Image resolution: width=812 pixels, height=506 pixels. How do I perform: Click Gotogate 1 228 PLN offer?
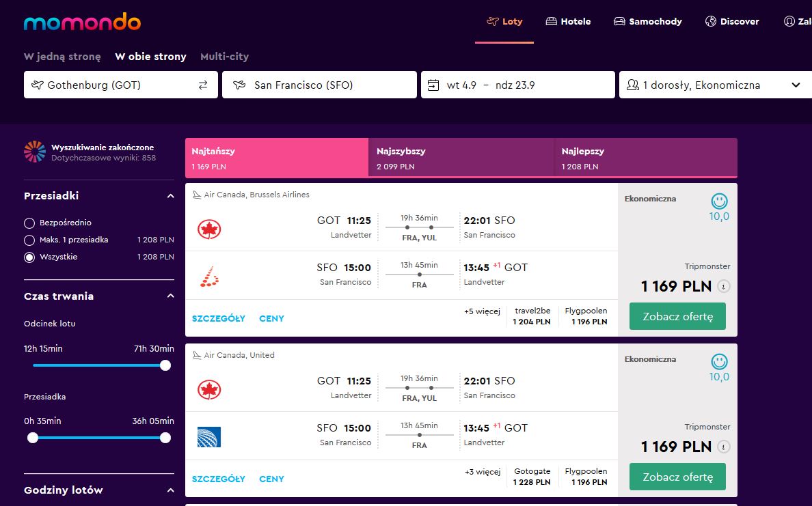(x=532, y=477)
